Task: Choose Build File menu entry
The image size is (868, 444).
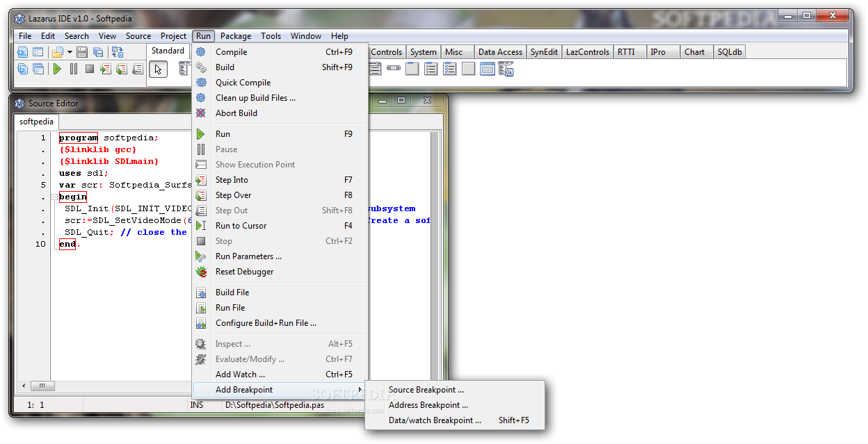Action: point(280,293)
